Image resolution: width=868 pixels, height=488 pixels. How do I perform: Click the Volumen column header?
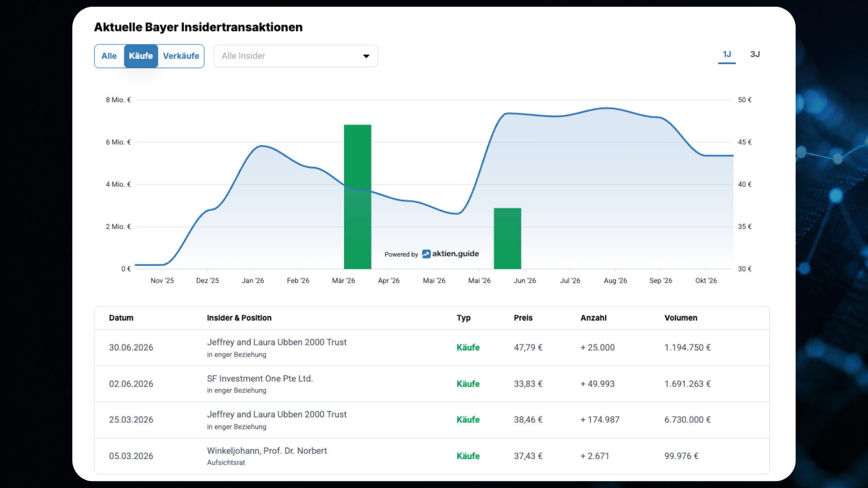click(x=681, y=318)
